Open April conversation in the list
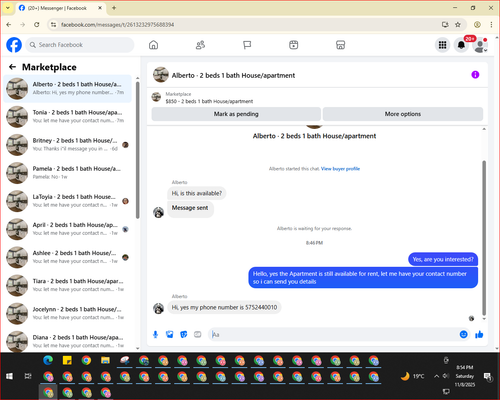 [x=68, y=229]
